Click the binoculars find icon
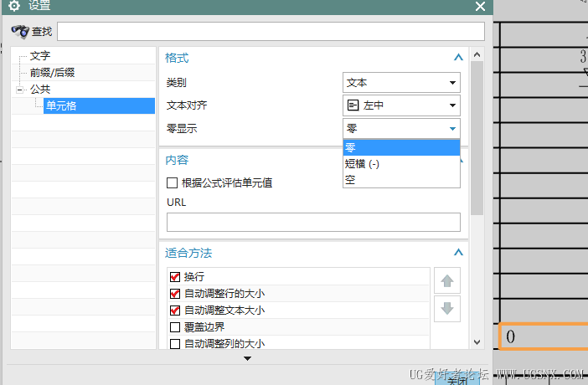588x385 pixels. (20, 32)
